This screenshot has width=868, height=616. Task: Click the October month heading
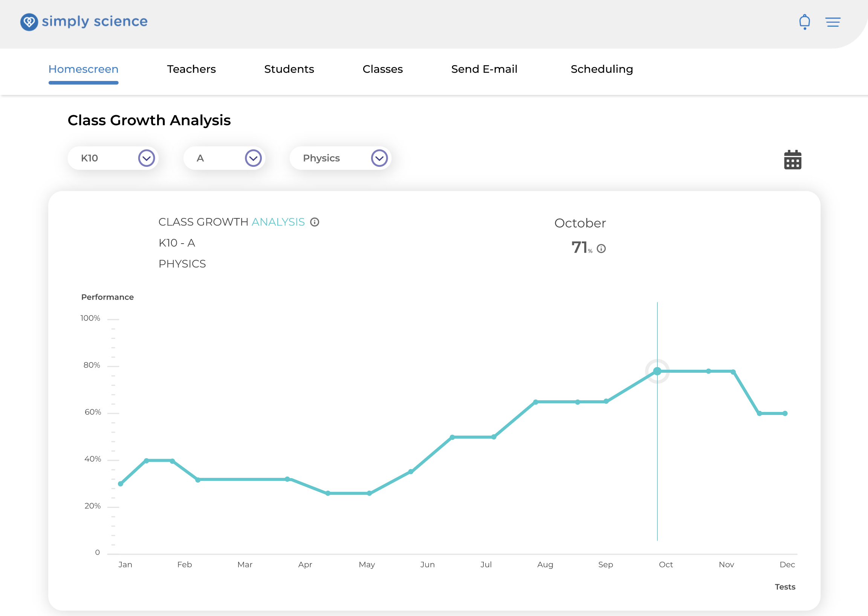580,223
